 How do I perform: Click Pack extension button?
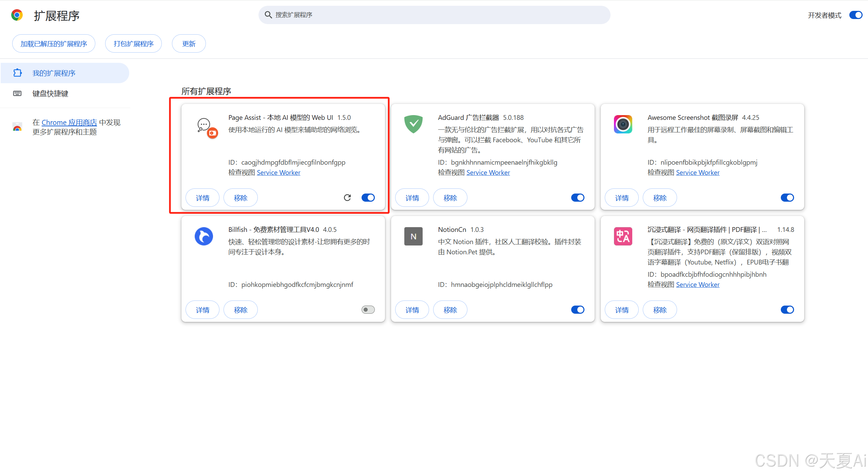coord(133,44)
